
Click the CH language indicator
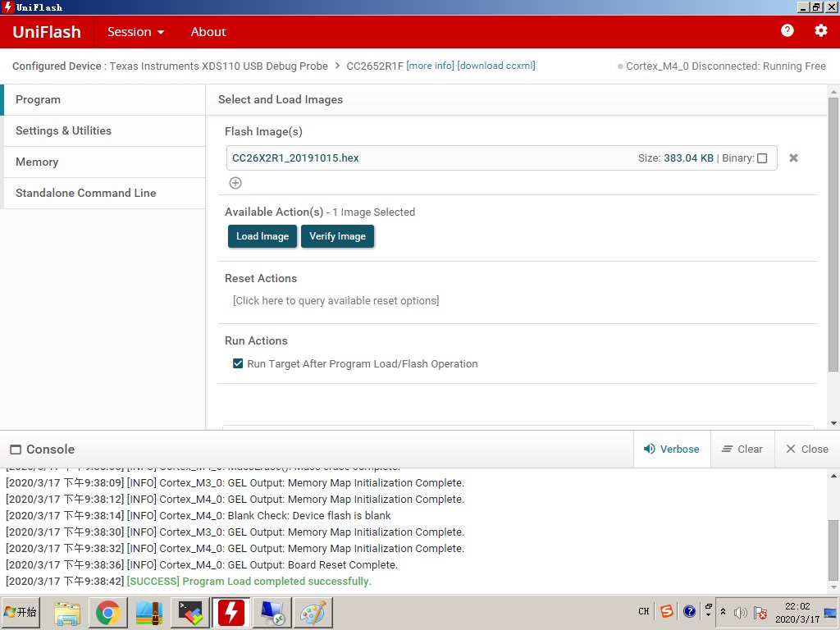coord(644,611)
